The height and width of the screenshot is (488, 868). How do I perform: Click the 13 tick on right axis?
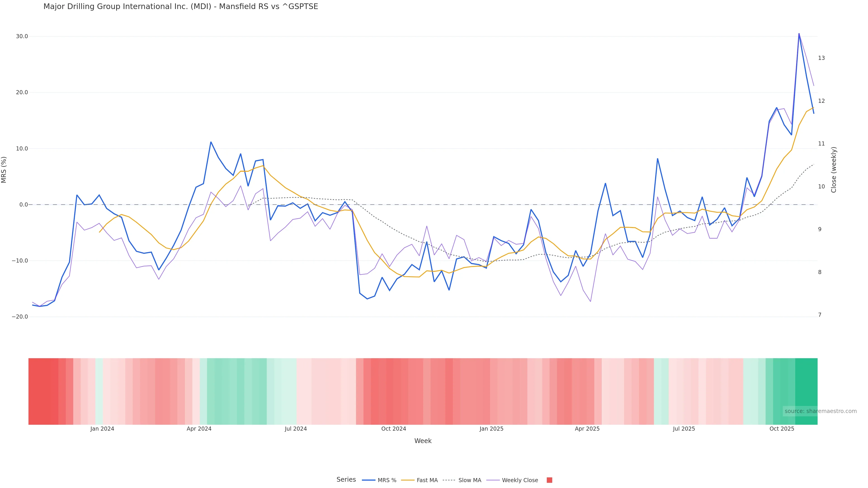(821, 58)
